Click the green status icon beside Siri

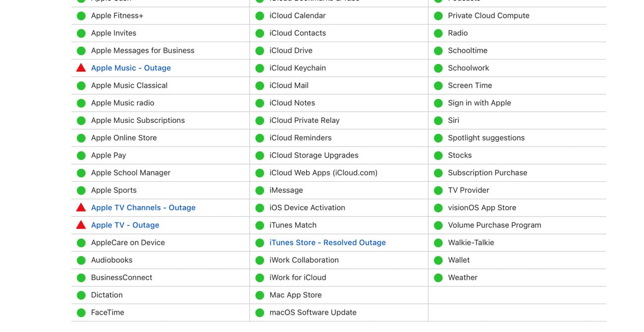438,120
